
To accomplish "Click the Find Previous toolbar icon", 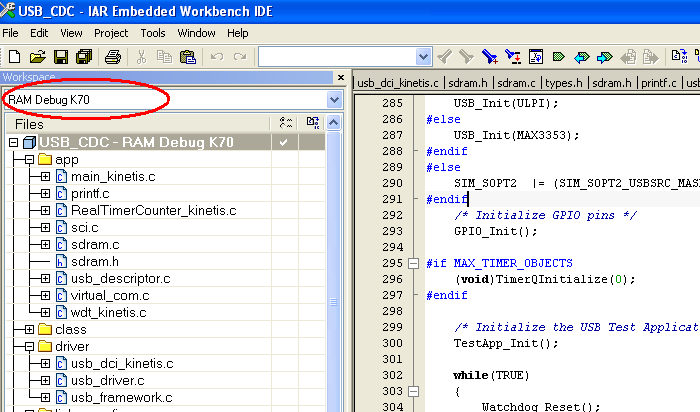I will (x=444, y=57).
